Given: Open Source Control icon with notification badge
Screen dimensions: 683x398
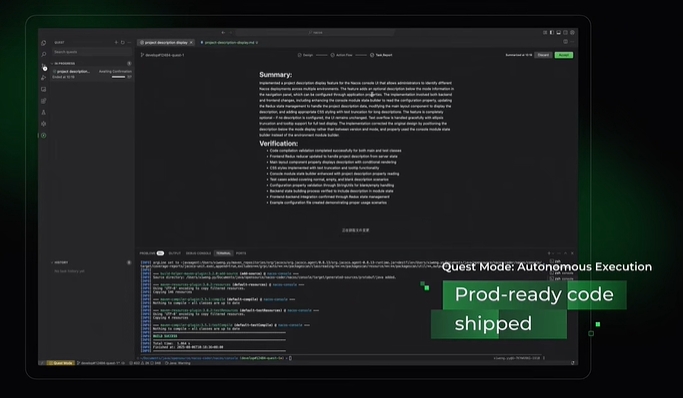Looking at the screenshot, I should pos(44,66).
